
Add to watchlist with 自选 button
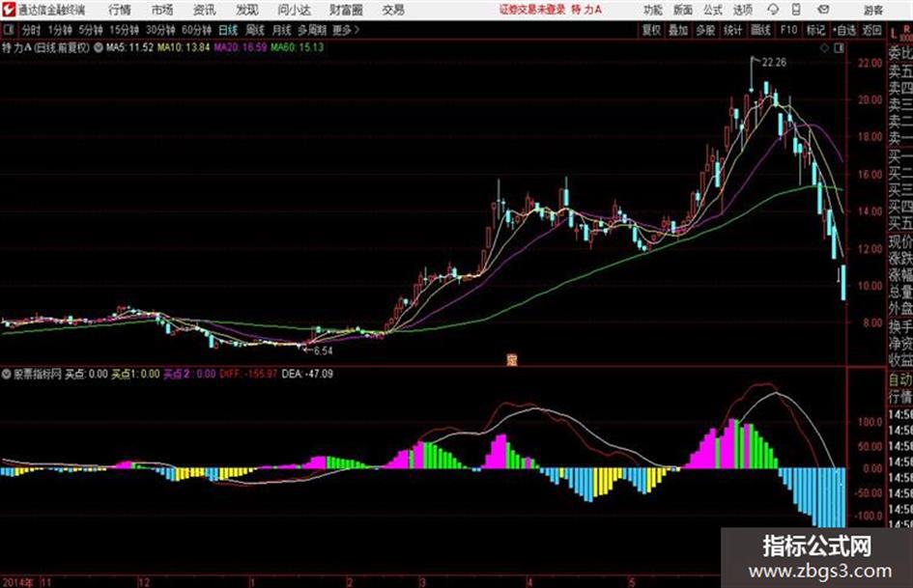click(x=844, y=30)
